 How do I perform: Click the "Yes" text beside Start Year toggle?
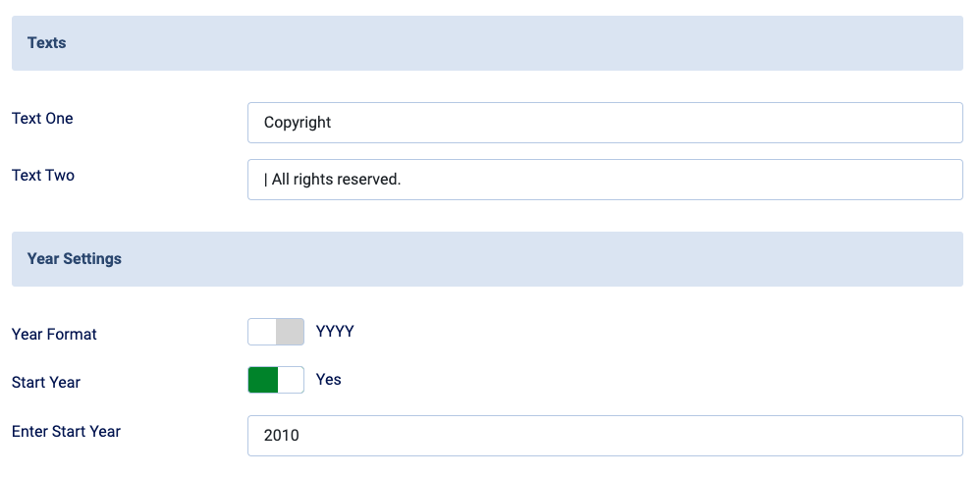(329, 380)
